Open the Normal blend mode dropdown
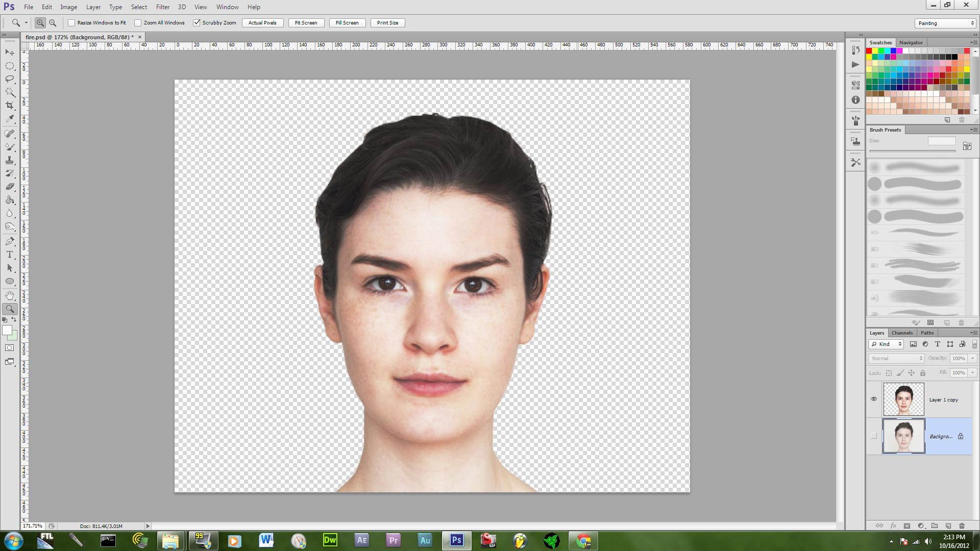 896,359
